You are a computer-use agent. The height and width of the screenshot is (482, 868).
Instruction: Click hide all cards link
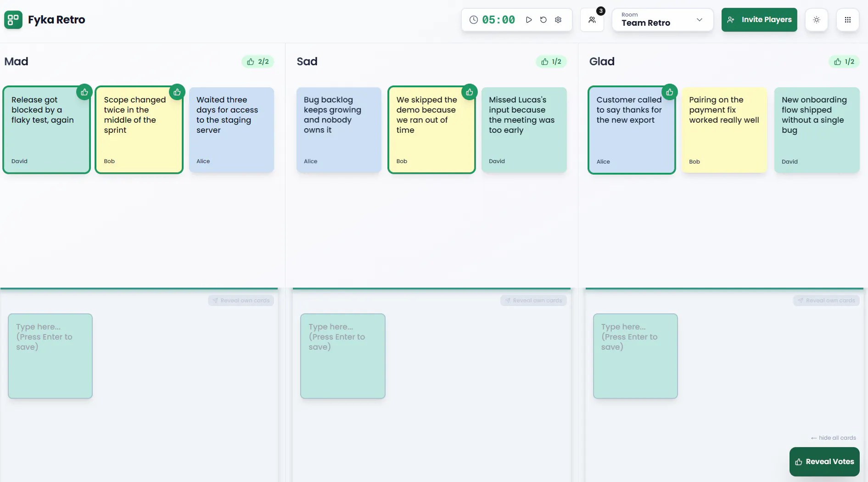tap(834, 438)
